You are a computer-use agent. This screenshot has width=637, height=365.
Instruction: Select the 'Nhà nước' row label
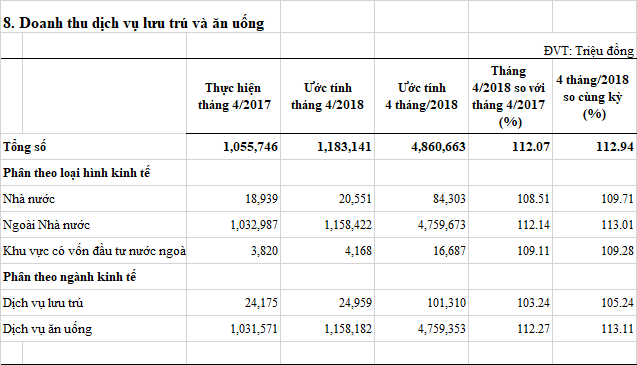(x=29, y=199)
